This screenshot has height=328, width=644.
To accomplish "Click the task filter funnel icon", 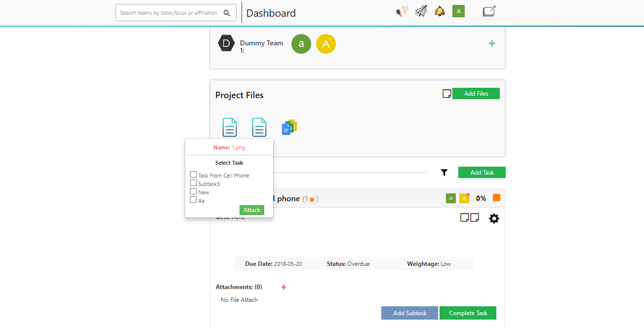I will [444, 173].
